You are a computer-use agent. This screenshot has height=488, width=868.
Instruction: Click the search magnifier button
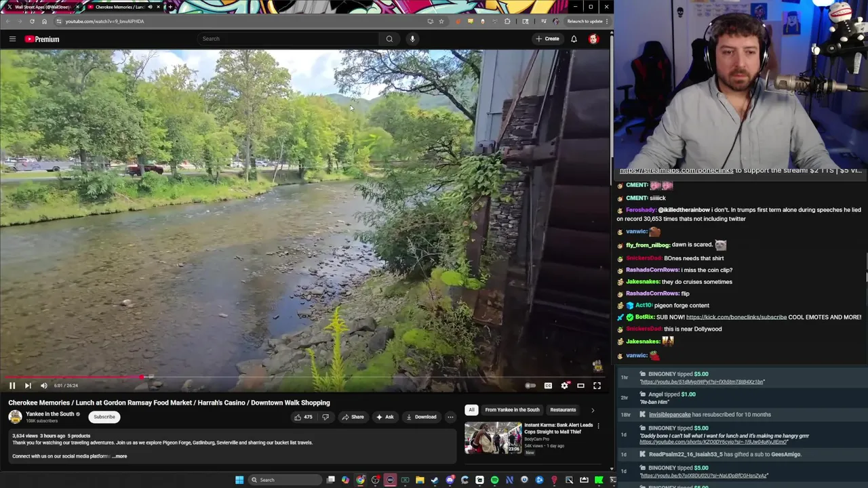point(389,39)
